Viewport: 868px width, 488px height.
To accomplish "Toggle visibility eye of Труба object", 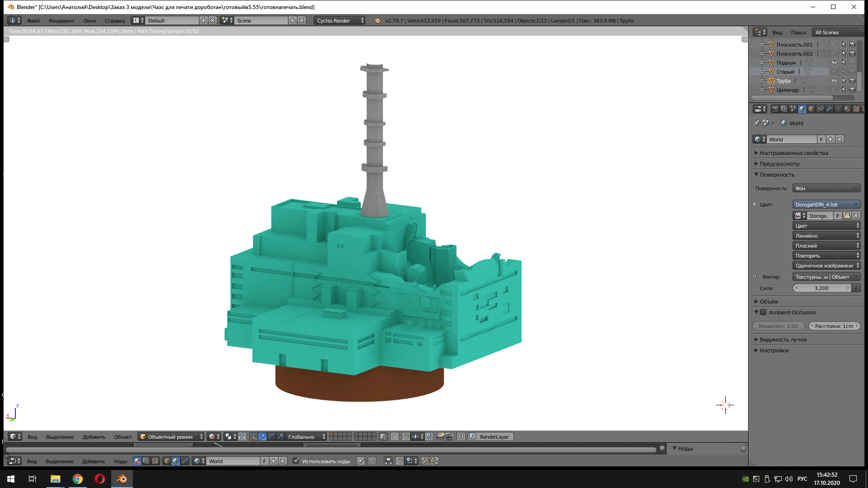I will tap(835, 81).
